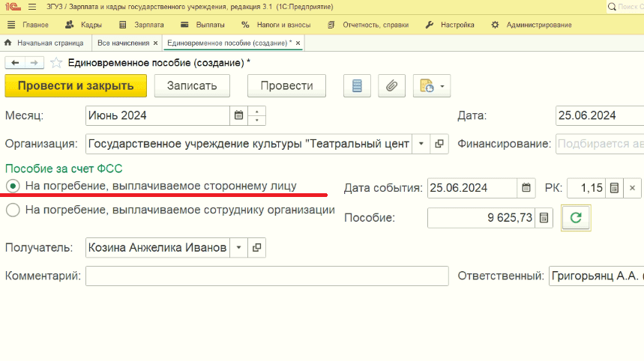Open calculator for the Пособие amount

544,218
